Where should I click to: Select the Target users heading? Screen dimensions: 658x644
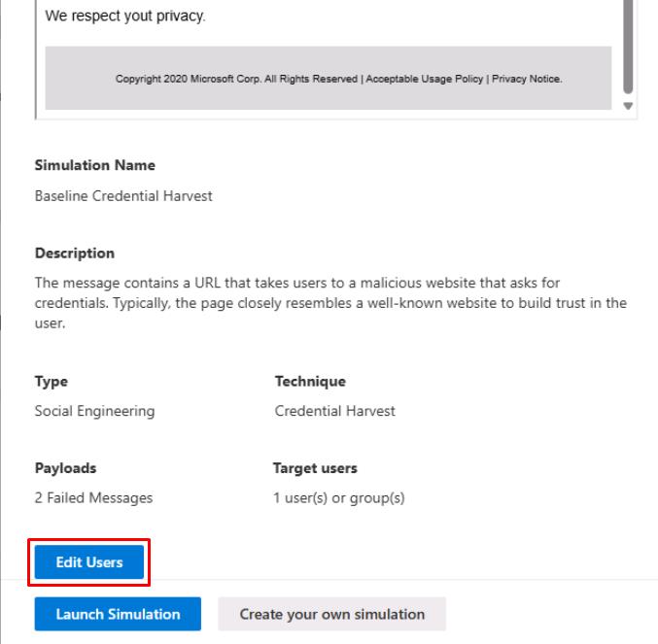point(315,468)
